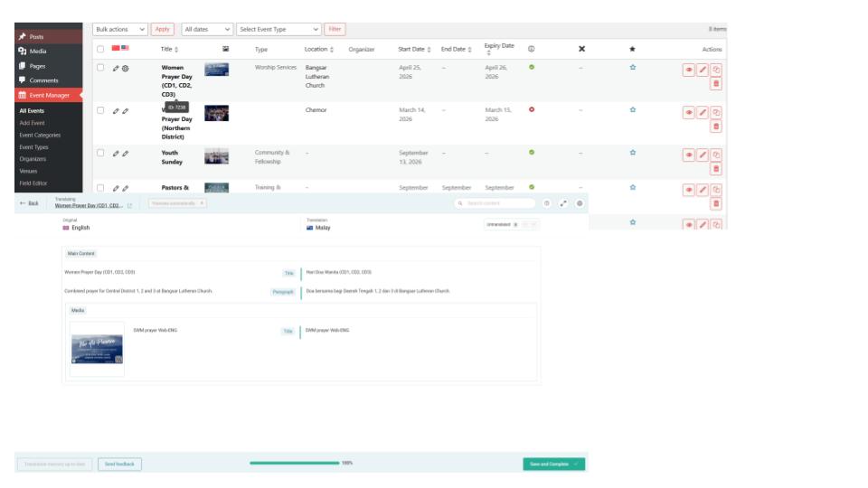Image resolution: width=868 pixels, height=488 pixels.
Task: Select the Youth Sunday row checkbox
Action: (101, 153)
